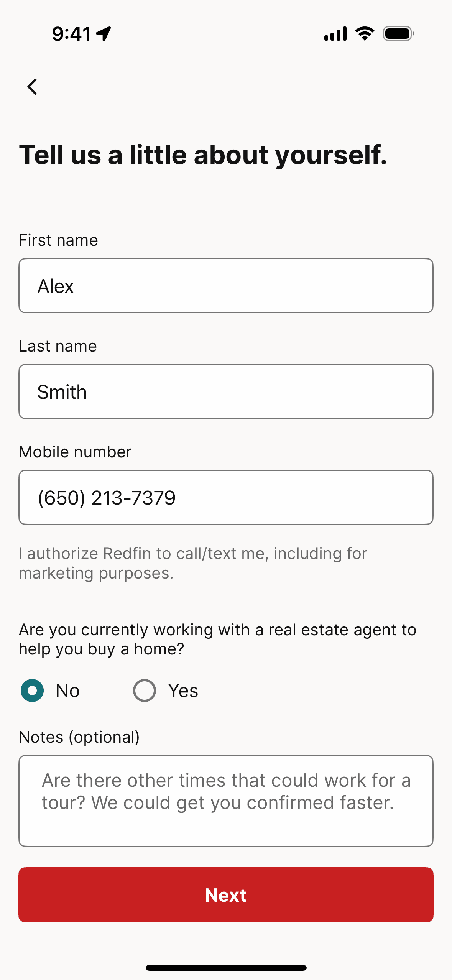Tap the cellular signal bars icon
Viewport: 452px width, 980px height.
(x=335, y=34)
